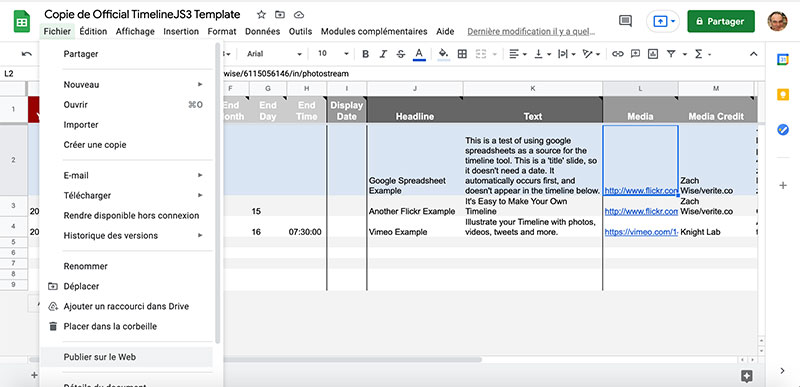Open the Modules complémentaires menu
This screenshot has width=800, height=387.
(x=374, y=31)
